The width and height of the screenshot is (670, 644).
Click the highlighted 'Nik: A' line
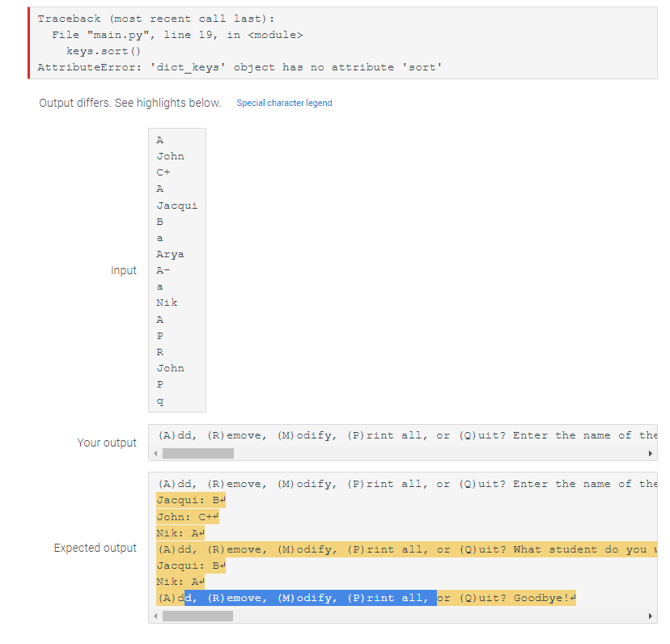point(178,532)
